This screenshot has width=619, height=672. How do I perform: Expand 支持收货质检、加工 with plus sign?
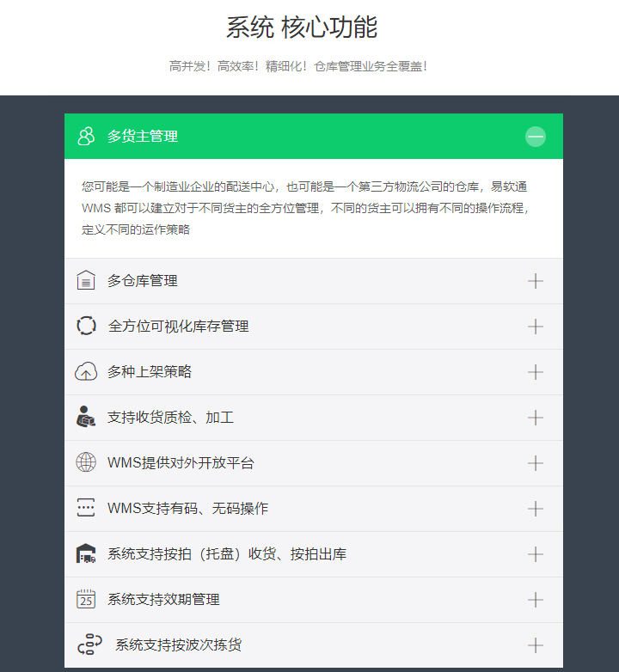[x=536, y=418]
